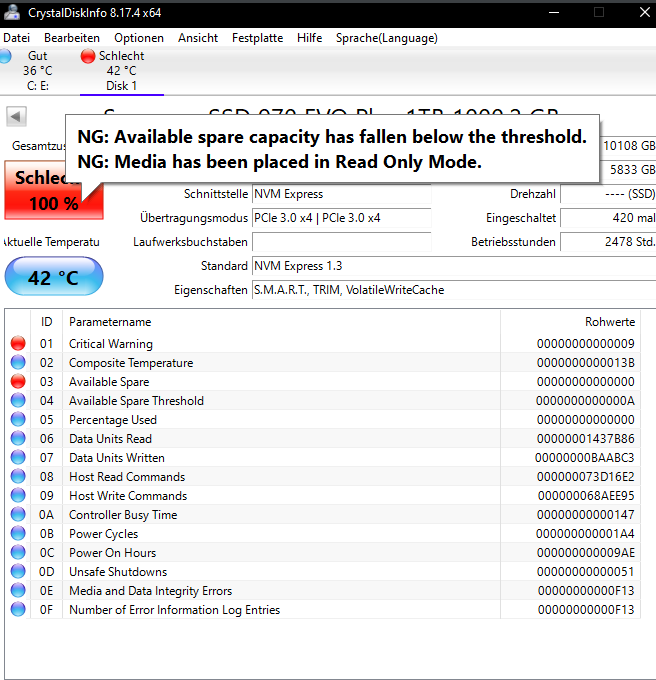Screen dimensions: 656x680
Task: Click the Betriebsstunden field showing 2478 Std.
Action: (608, 242)
